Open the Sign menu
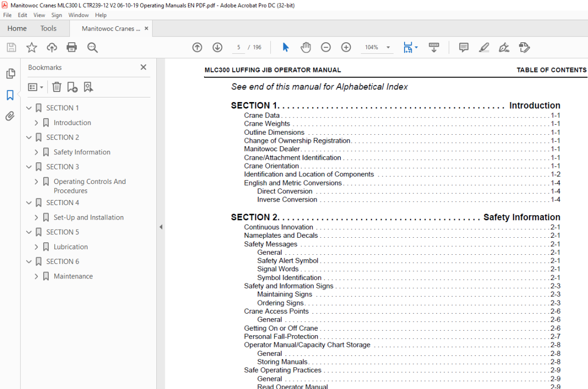The height and width of the screenshot is (389, 588). coord(57,15)
